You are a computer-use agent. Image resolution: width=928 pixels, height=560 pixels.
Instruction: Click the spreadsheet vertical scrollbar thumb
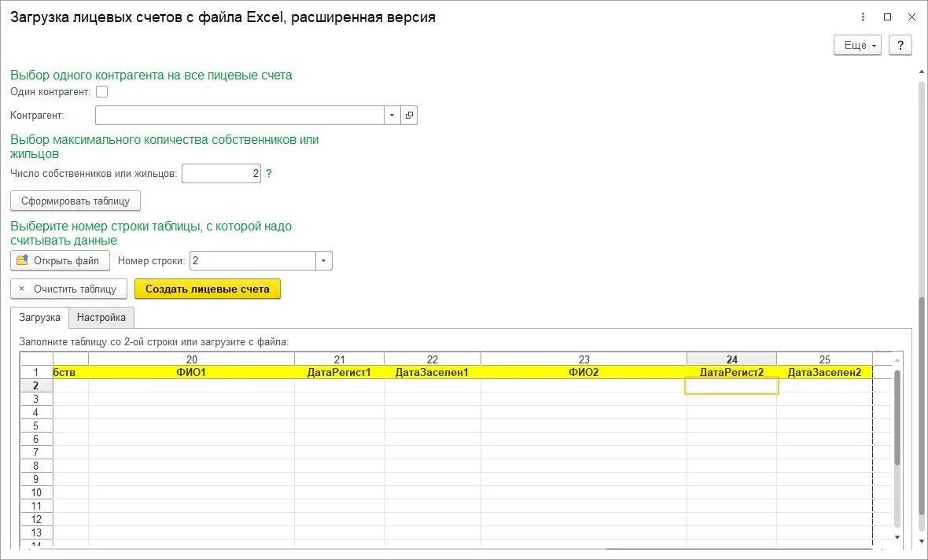[897, 418]
